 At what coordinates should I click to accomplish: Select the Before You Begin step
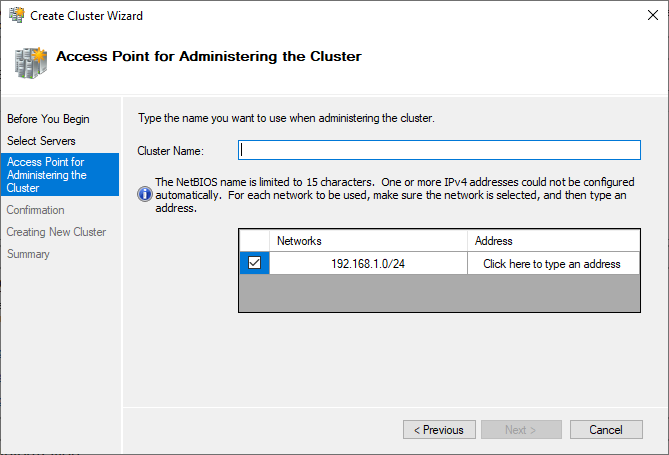tap(48, 119)
